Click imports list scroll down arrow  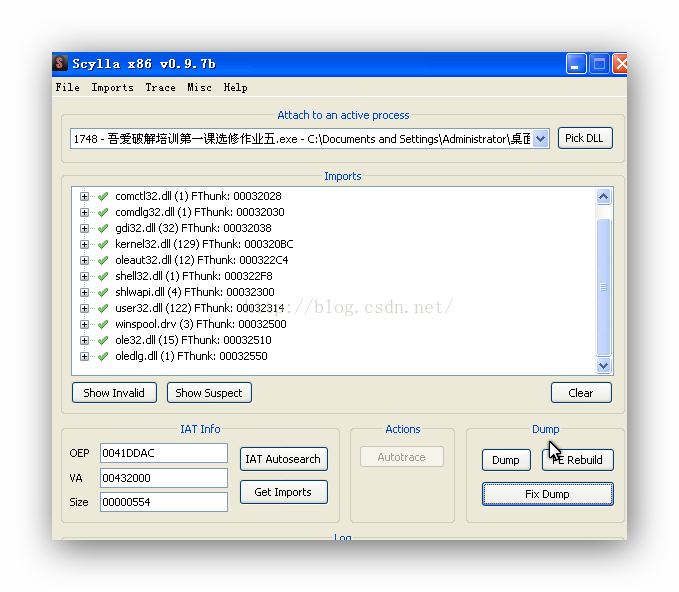603,366
